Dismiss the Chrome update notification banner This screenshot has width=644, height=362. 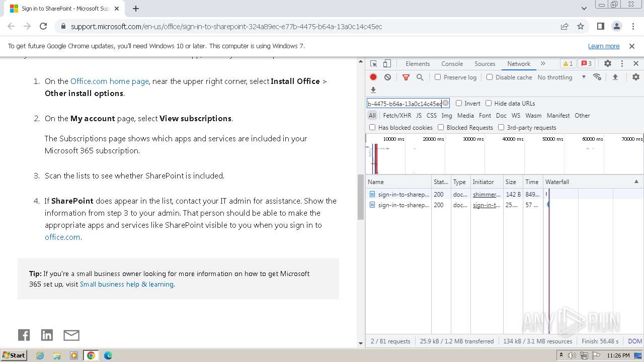[632, 46]
